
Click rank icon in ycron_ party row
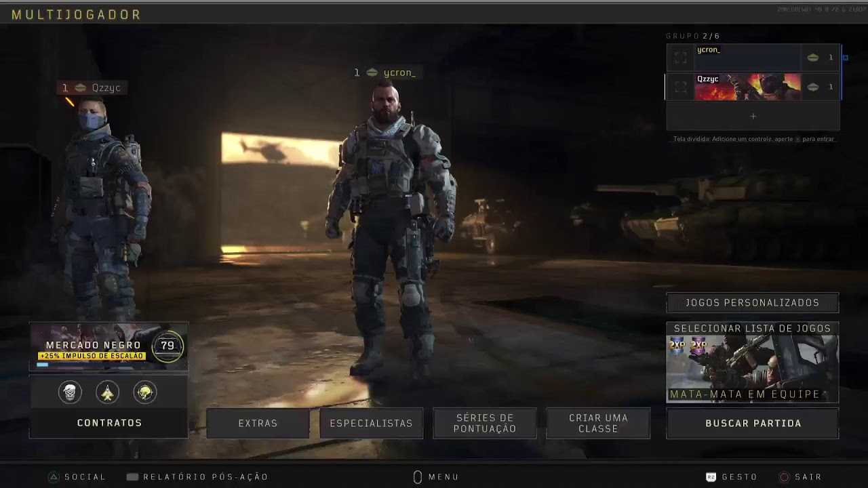coord(812,58)
